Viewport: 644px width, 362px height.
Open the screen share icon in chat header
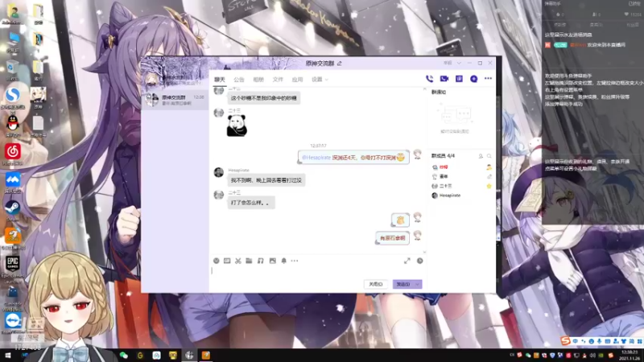[x=459, y=79]
